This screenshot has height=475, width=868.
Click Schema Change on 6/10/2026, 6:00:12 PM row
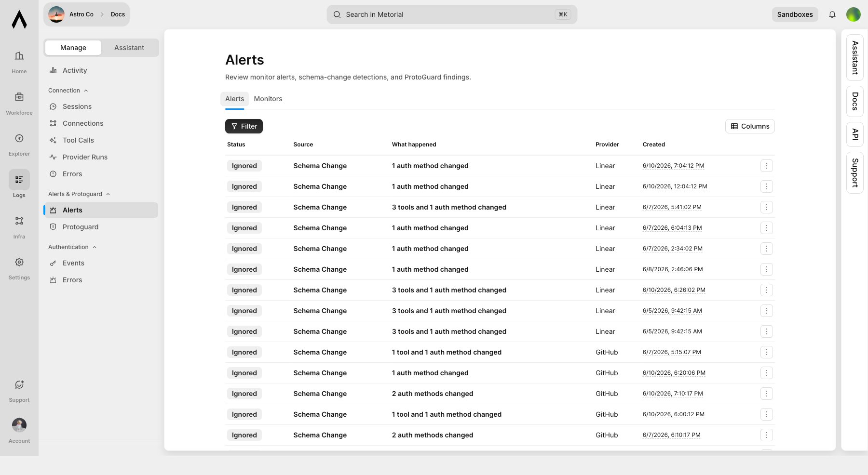(x=320, y=414)
